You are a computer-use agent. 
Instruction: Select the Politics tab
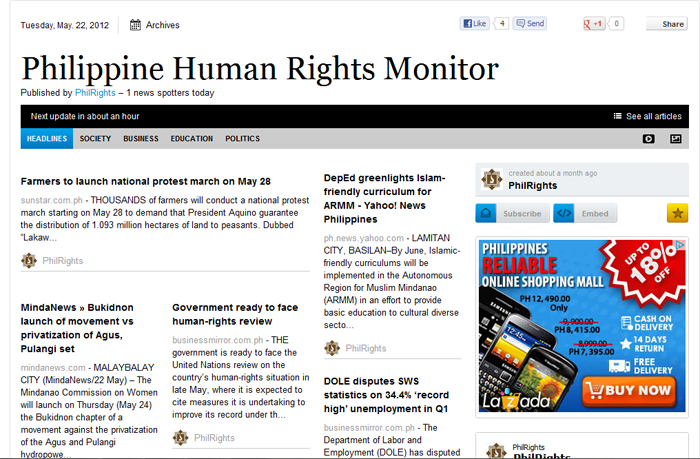pos(242,139)
